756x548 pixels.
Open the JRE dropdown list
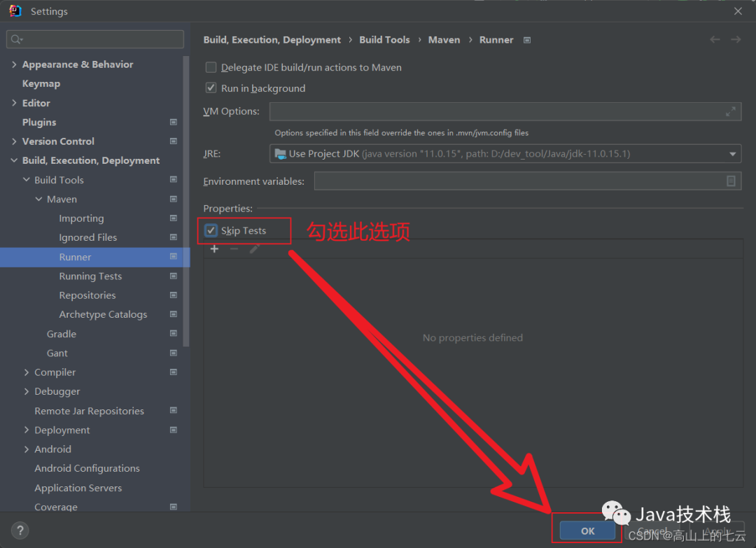(732, 154)
